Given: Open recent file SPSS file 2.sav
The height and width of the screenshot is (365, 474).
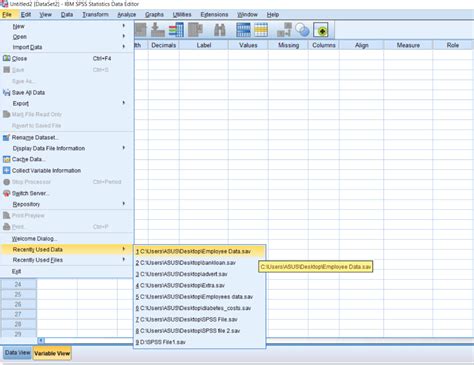Looking at the screenshot, I should [199, 331].
